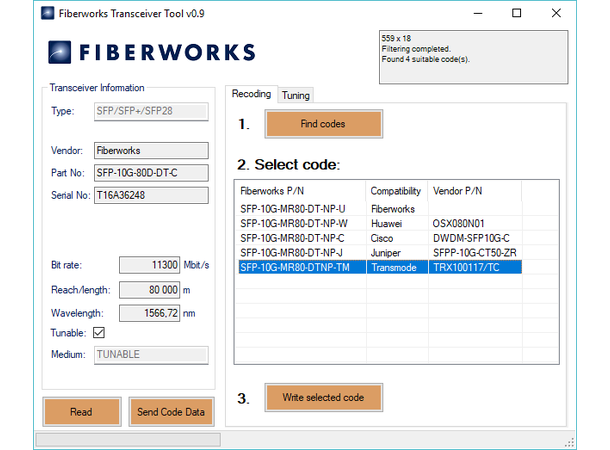
Task: Click the Huawei compatibility cell
Action: click(397, 224)
